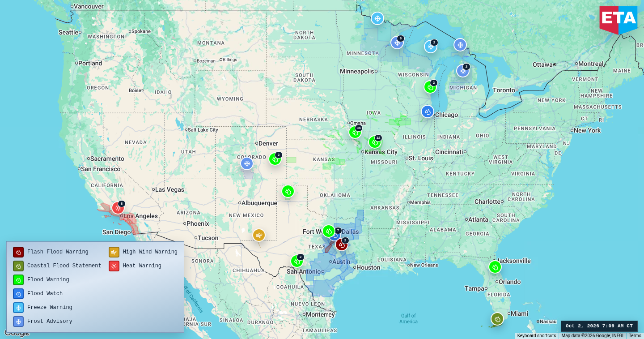Click the "Salt Lake City" map label

pos(203,130)
